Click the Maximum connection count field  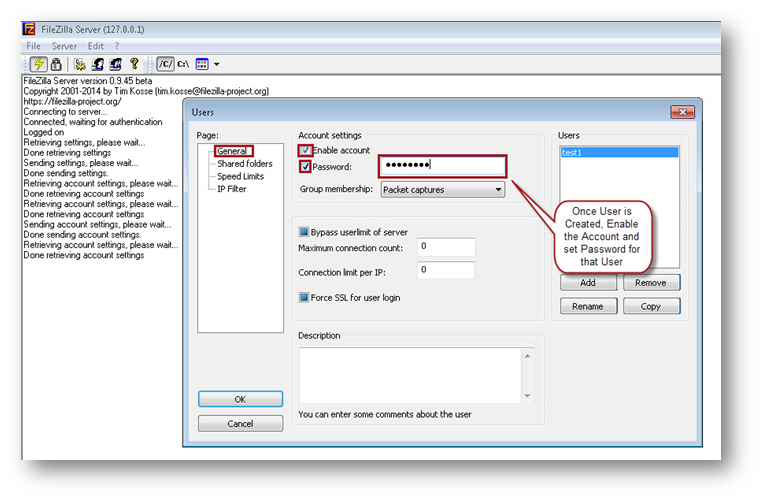[x=446, y=247]
